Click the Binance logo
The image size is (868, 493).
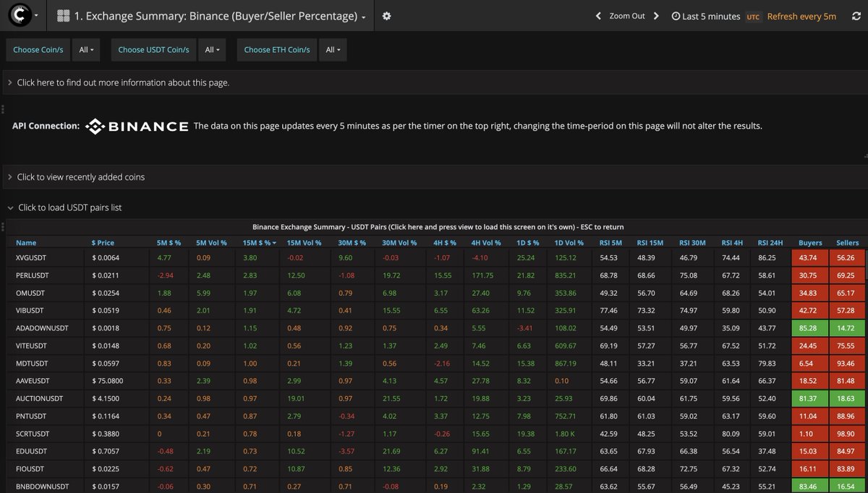[137, 127]
